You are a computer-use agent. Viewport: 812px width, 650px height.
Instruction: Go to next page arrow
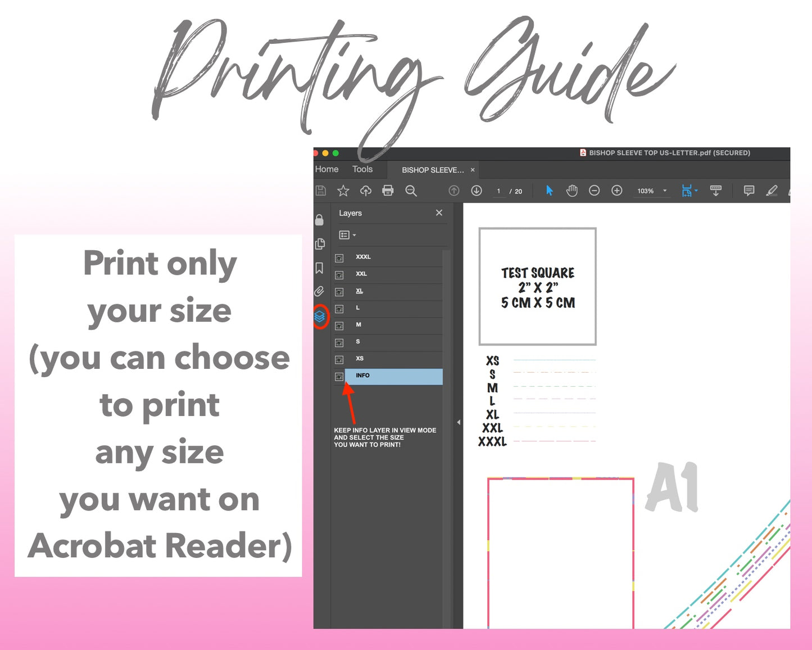477,191
